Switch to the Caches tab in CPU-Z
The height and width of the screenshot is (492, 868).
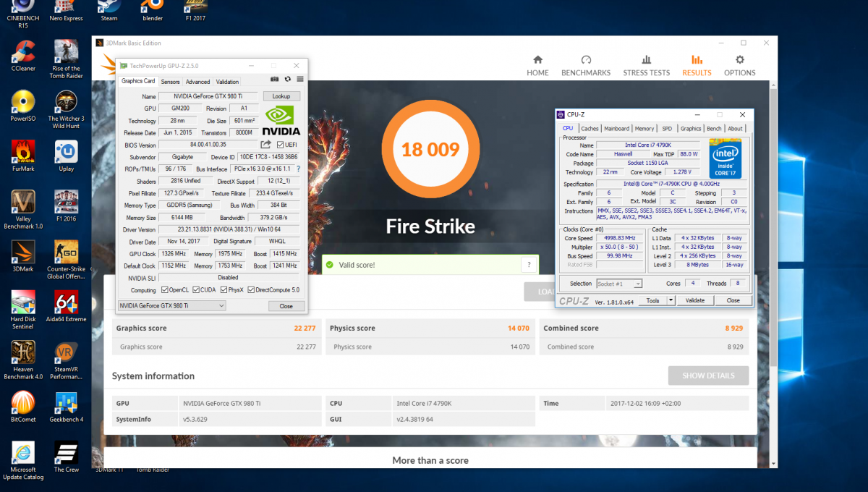(590, 128)
